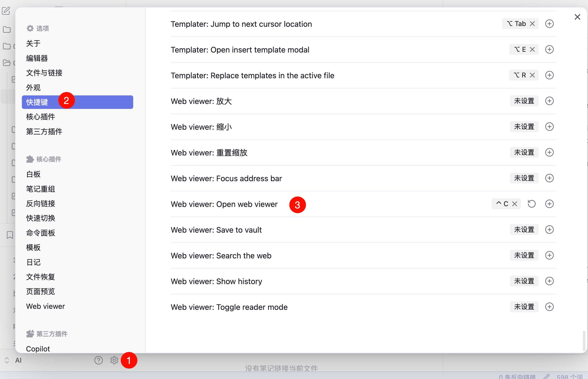Add hotkey for Web viewer: Search the web
The image size is (588, 379).
coord(549,256)
